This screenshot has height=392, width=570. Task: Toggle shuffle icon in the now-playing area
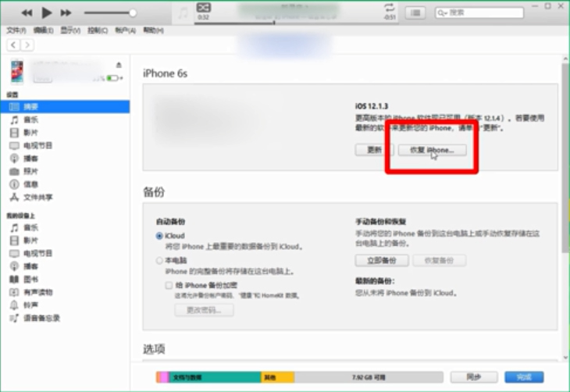click(204, 7)
